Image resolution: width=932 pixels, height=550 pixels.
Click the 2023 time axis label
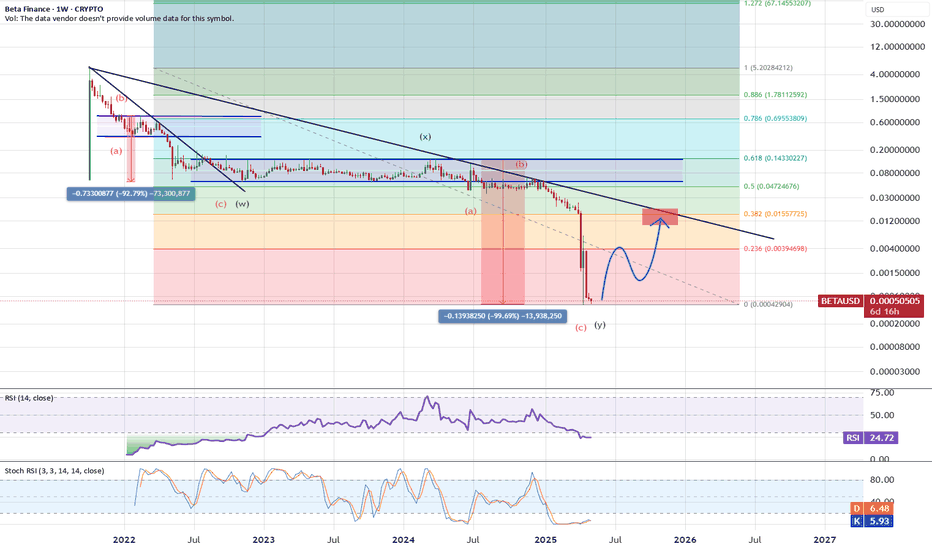pyautogui.click(x=263, y=540)
